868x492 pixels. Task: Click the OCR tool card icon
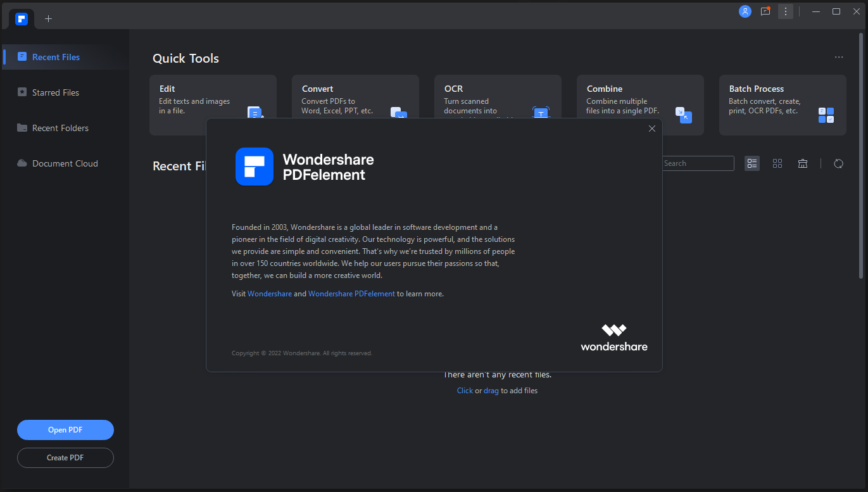pyautogui.click(x=541, y=114)
